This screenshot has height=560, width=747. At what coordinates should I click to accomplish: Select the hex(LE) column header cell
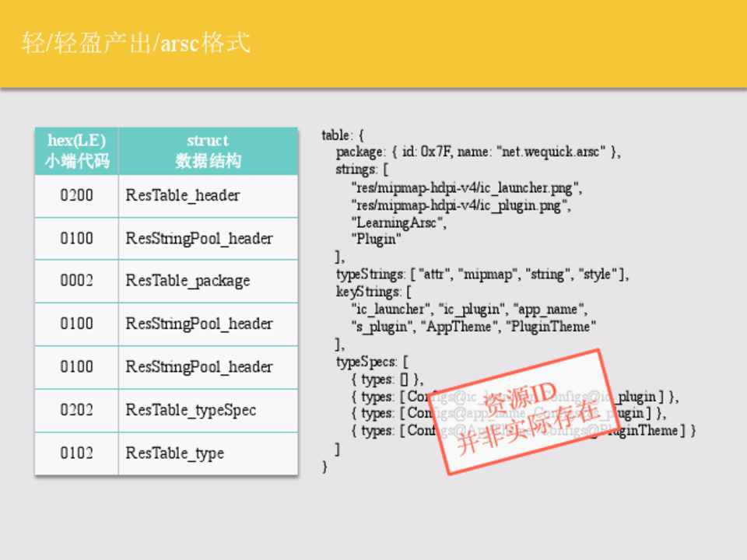point(76,151)
